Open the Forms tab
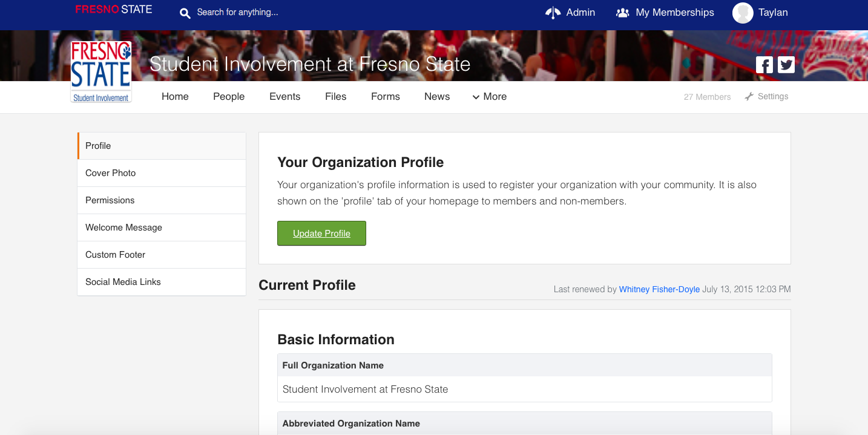868x435 pixels. click(386, 97)
